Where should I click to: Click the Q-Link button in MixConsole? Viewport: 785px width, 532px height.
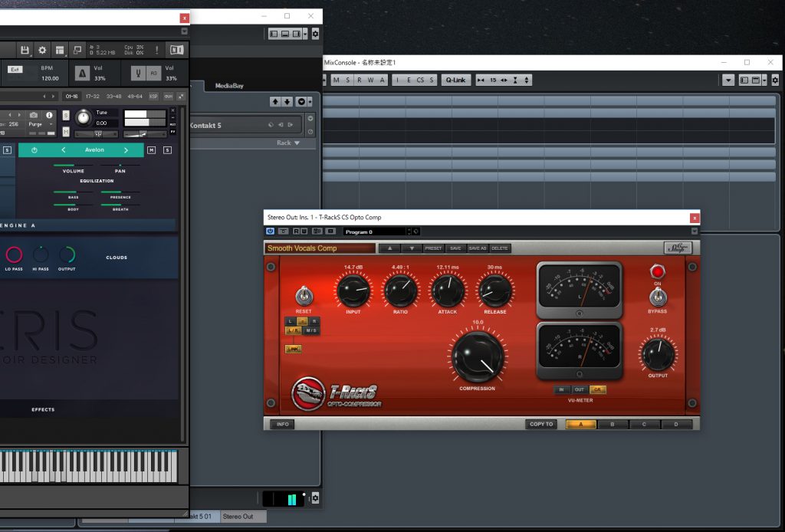coord(455,80)
